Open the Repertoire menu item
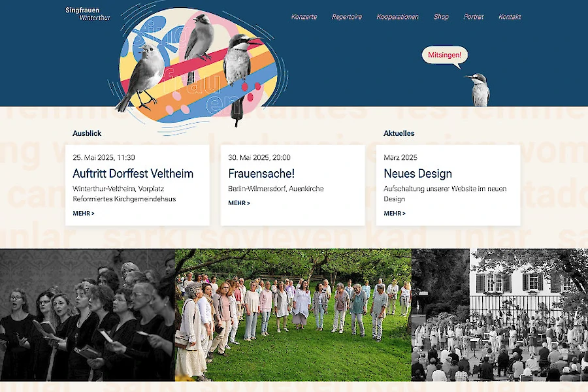This screenshot has height=392, width=588. click(x=347, y=16)
